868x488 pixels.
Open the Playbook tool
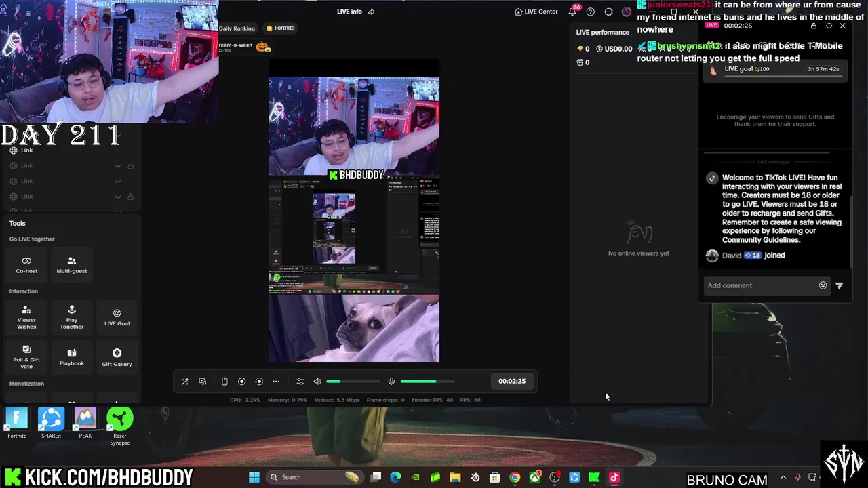point(71,358)
